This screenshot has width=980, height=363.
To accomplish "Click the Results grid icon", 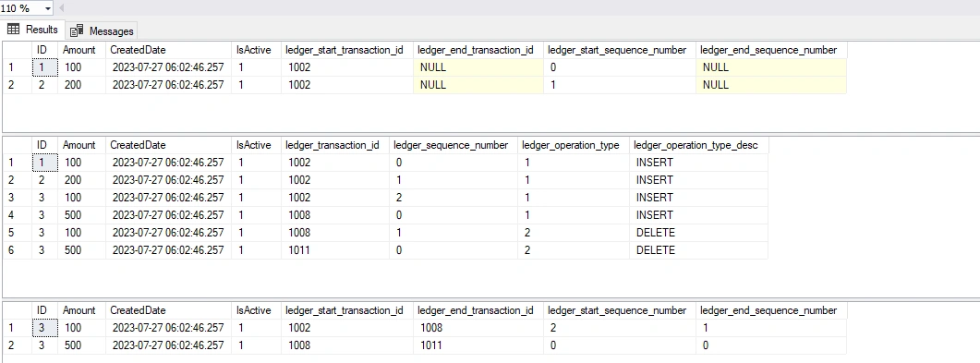I will [13, 30].
